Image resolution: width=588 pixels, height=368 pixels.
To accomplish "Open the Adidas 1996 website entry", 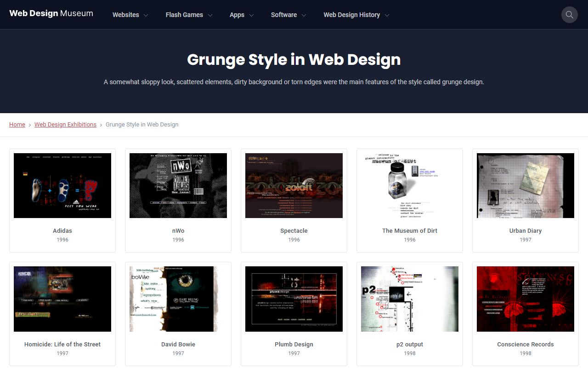I will click(x=62, y=185).
